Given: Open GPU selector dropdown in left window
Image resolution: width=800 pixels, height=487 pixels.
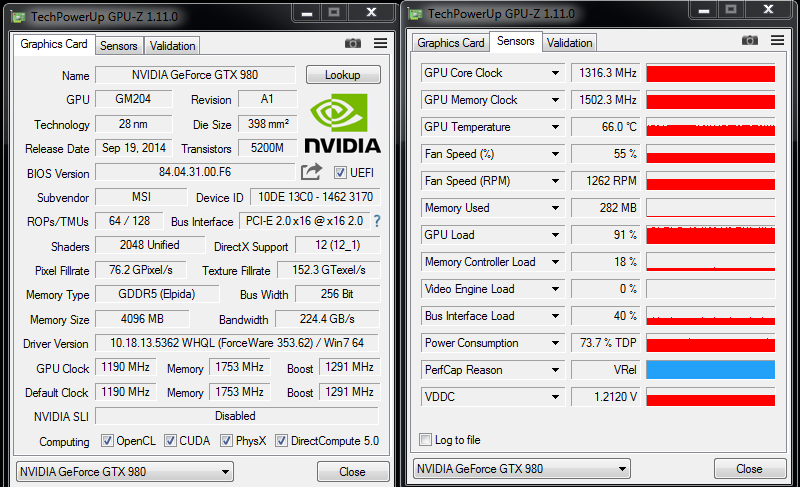Looking at the screenshot, I should [x=125, y=472].
